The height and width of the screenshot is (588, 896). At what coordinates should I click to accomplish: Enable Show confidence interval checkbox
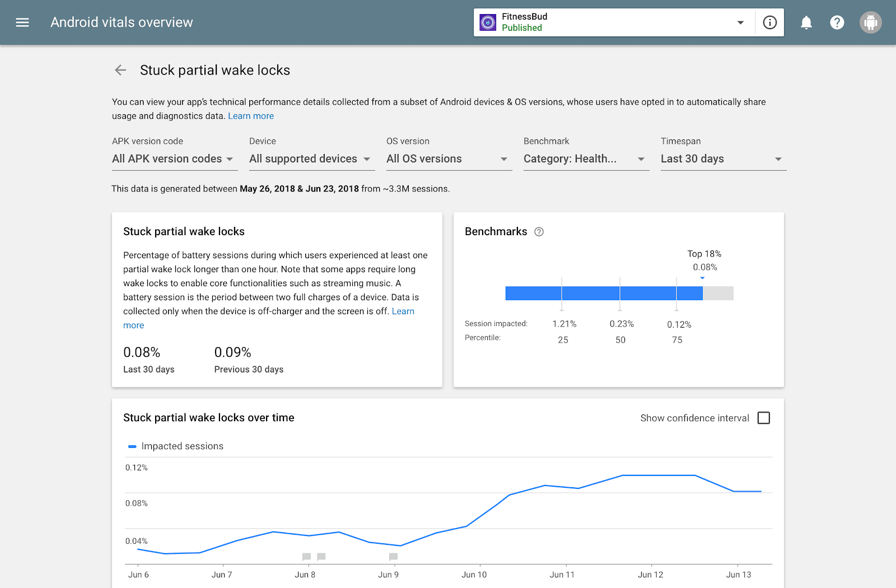[764, 418]
